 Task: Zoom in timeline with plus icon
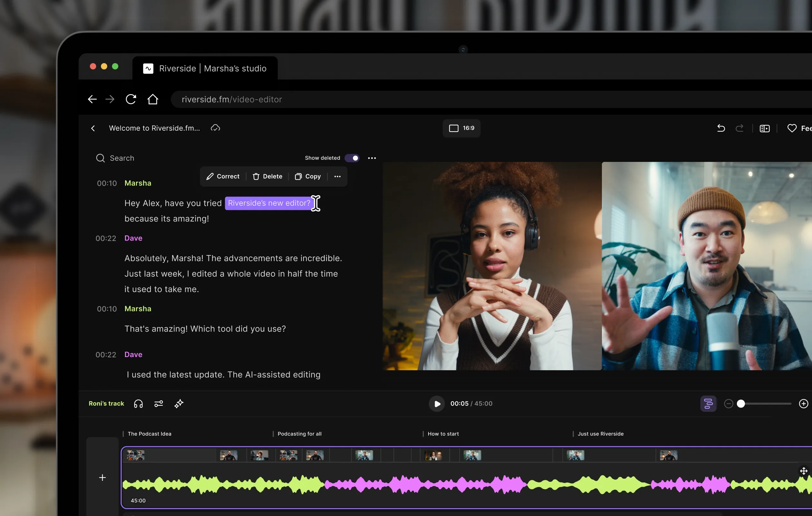pyautogui.click(x=803, y=404)
